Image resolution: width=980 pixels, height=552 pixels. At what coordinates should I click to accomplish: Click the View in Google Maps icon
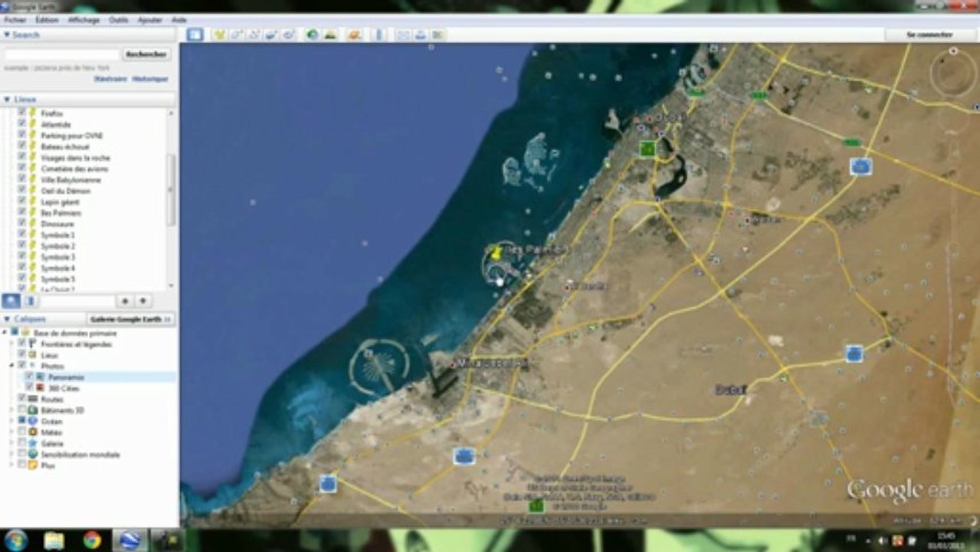click(x=438, y=34)
